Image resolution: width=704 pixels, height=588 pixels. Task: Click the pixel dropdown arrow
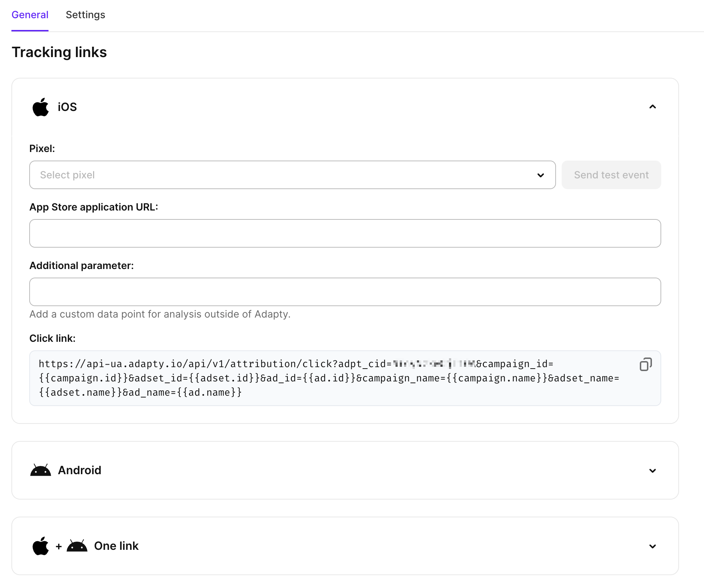coord(541,175)
